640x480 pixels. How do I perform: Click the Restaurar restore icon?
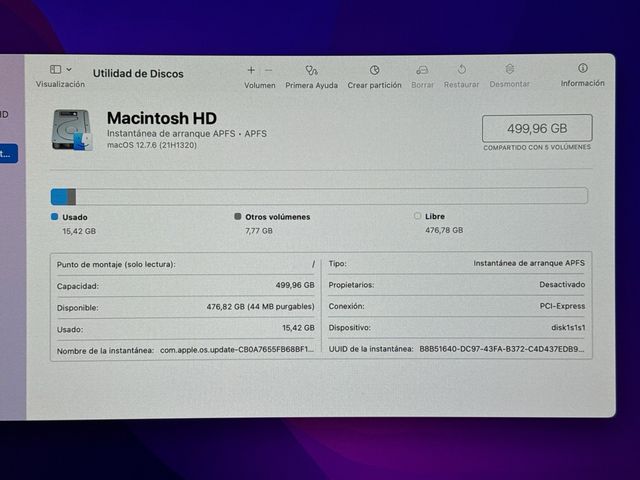(x=462, y=69)
